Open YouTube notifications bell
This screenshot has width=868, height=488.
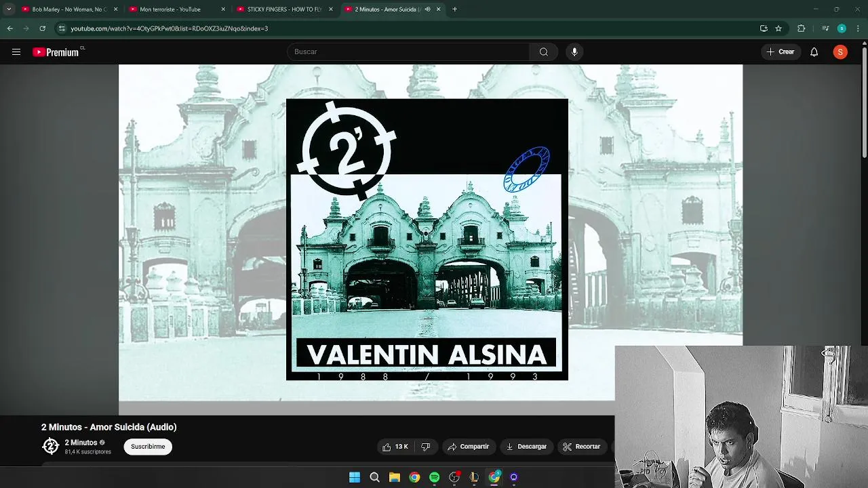(x=814, y=52)
